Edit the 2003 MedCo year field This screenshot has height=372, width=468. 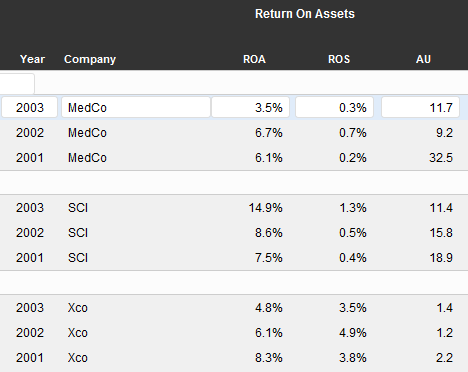pyautogui.click(x=29, y=107)
